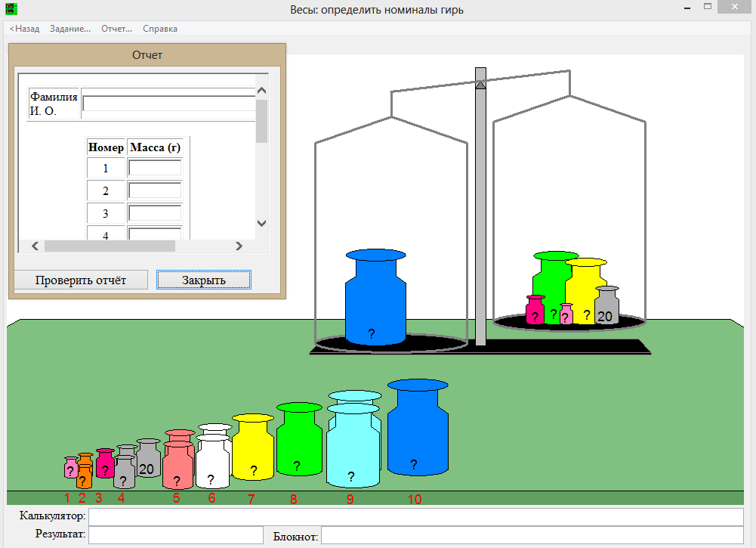Viewport: 756px width, 548px height.
Task: Focus the Калькулятор input field
Action: (x=415, y=516)
